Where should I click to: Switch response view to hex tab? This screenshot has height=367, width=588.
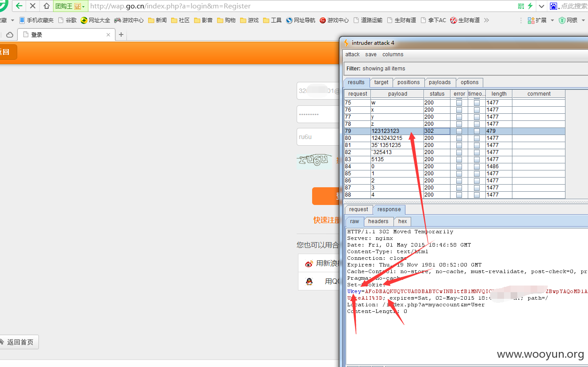402,221
